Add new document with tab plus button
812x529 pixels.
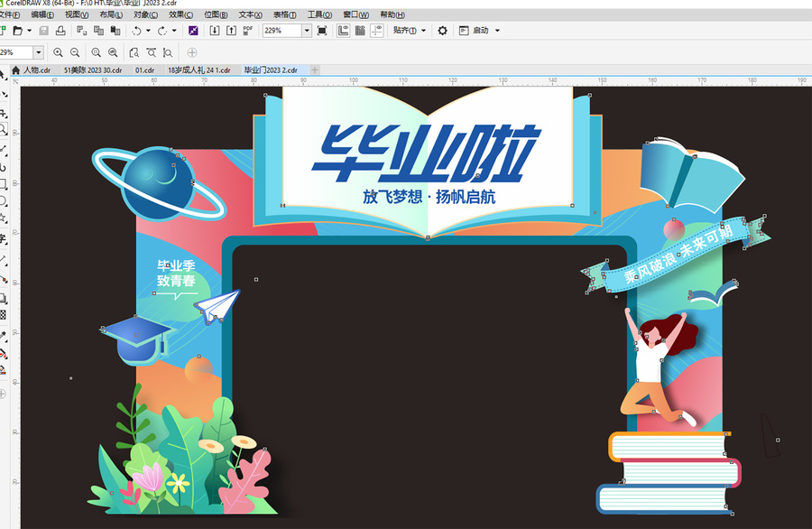[x=315, y=70]
